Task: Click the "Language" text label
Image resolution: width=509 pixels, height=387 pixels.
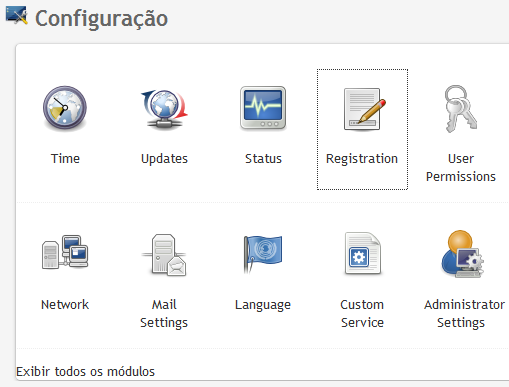Action: tap(263, 305)
